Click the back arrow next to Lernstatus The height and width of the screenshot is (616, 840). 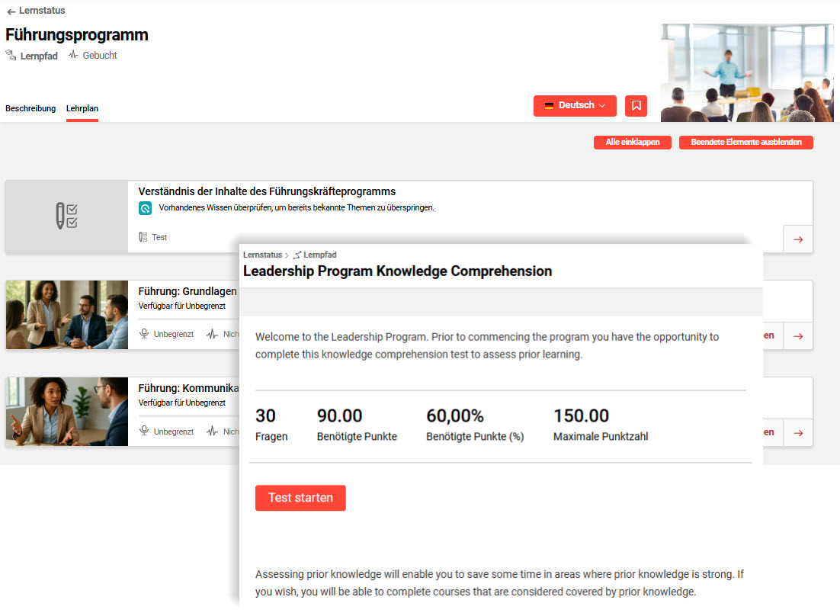coord(11,11)
